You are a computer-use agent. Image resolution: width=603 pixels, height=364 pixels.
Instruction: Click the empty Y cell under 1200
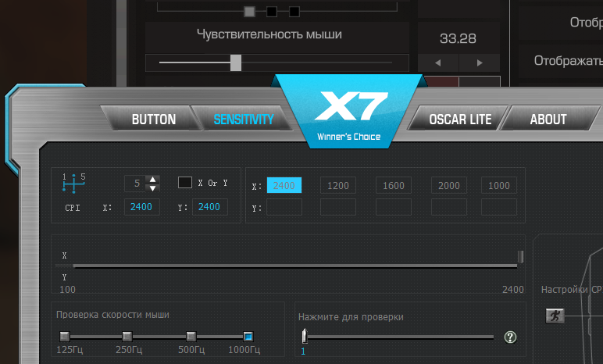pos(338,208)
